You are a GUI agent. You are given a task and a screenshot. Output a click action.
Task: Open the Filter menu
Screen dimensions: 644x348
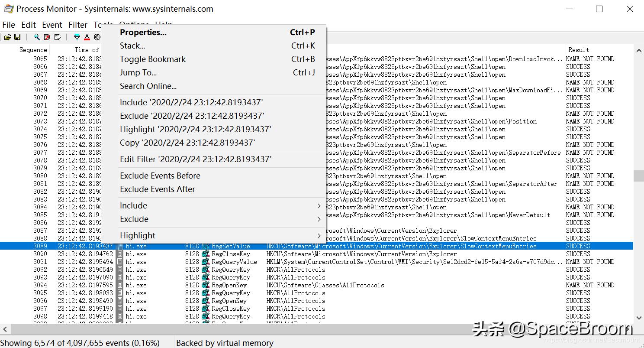tap(78, 25)
